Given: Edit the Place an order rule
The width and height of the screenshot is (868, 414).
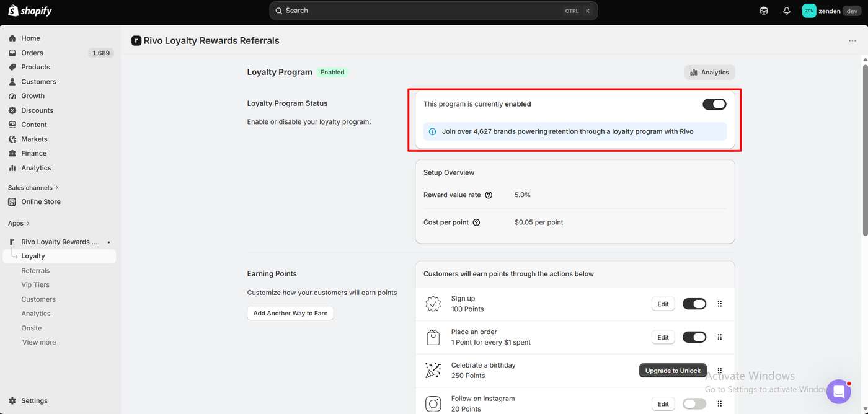Looking at the screenshot, I should click(663, 338).
